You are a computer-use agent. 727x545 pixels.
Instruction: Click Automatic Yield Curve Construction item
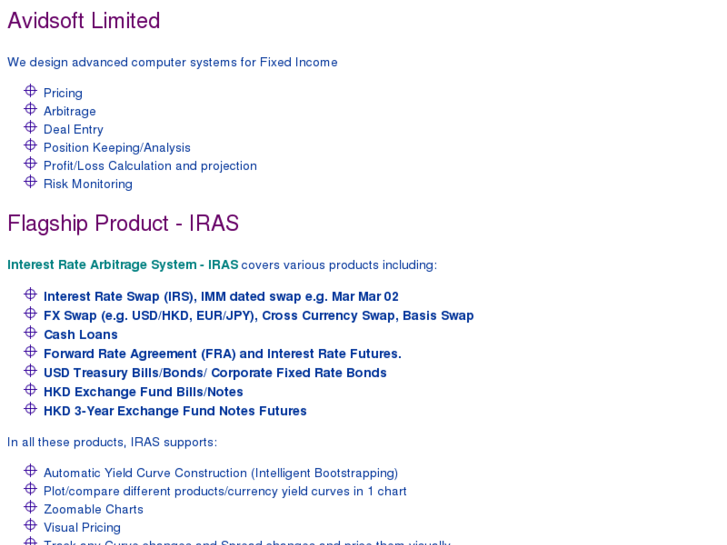(221, 473)
